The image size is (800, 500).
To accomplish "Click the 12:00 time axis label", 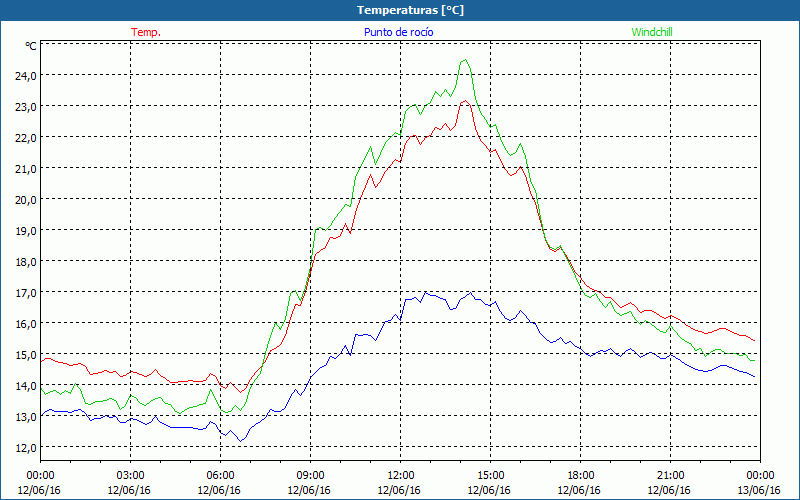I will tap(401, 475).
